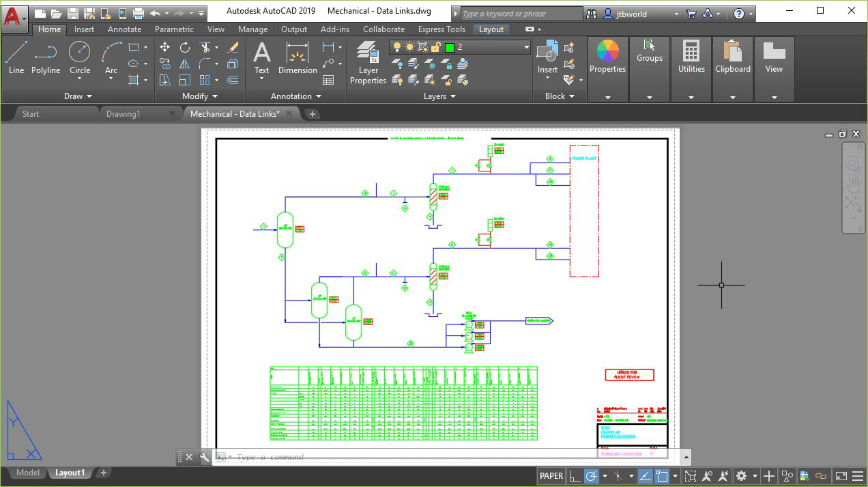The width and height of the screenshot is (868, 487).
Task: Expand the Modify panel dropdown
Action: point(200,96)
